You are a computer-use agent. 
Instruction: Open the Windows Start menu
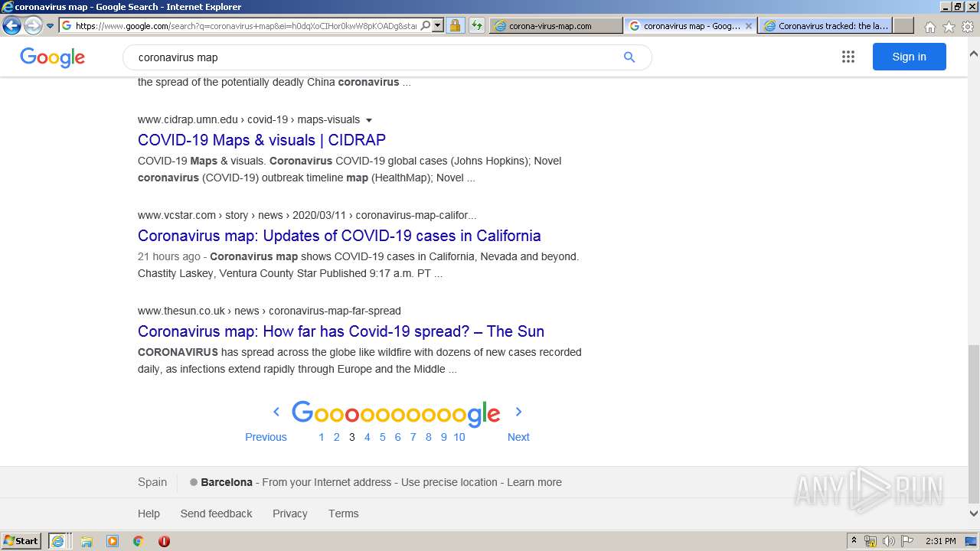(21, 541)
